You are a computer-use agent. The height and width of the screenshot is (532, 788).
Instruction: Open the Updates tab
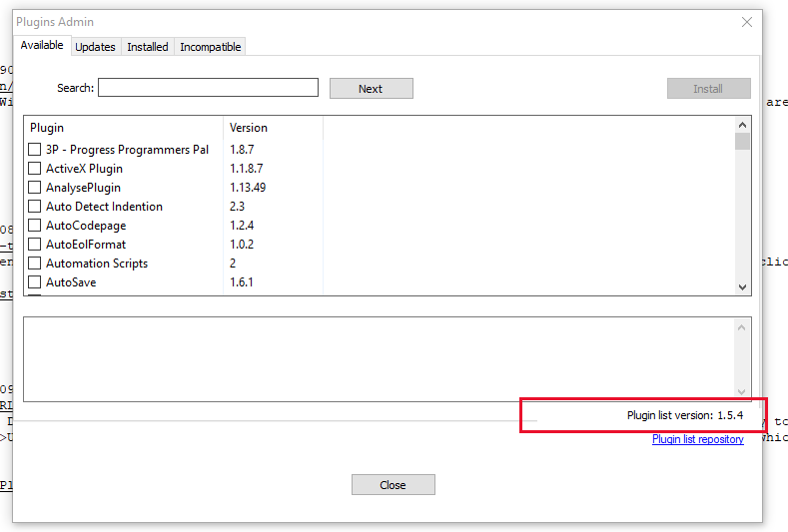tap(96, 47)
